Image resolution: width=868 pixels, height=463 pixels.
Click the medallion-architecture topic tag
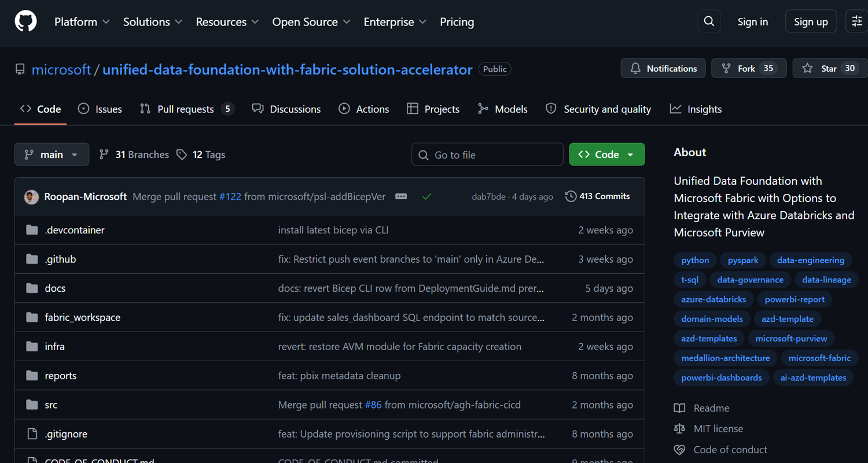(x=726, y=358)
